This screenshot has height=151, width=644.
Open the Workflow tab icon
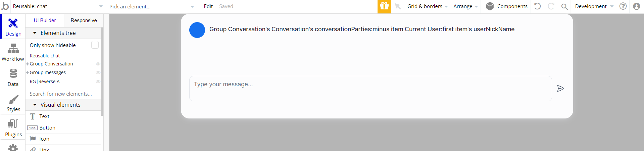[x=13, y=49]
